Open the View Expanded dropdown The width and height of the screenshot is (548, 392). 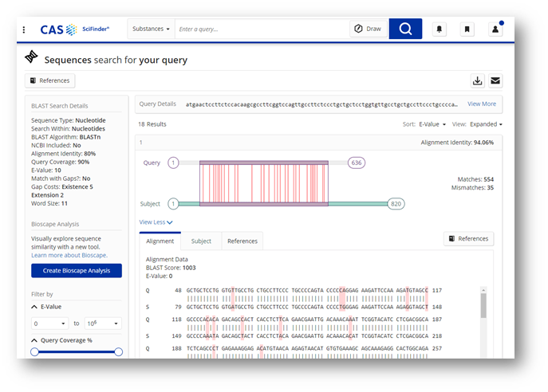[x=486, y=124]
